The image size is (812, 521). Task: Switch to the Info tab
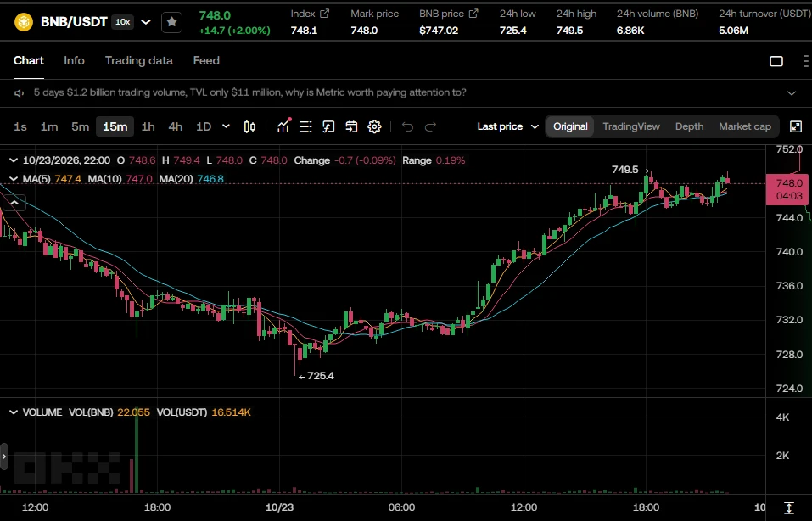[74, 60]
